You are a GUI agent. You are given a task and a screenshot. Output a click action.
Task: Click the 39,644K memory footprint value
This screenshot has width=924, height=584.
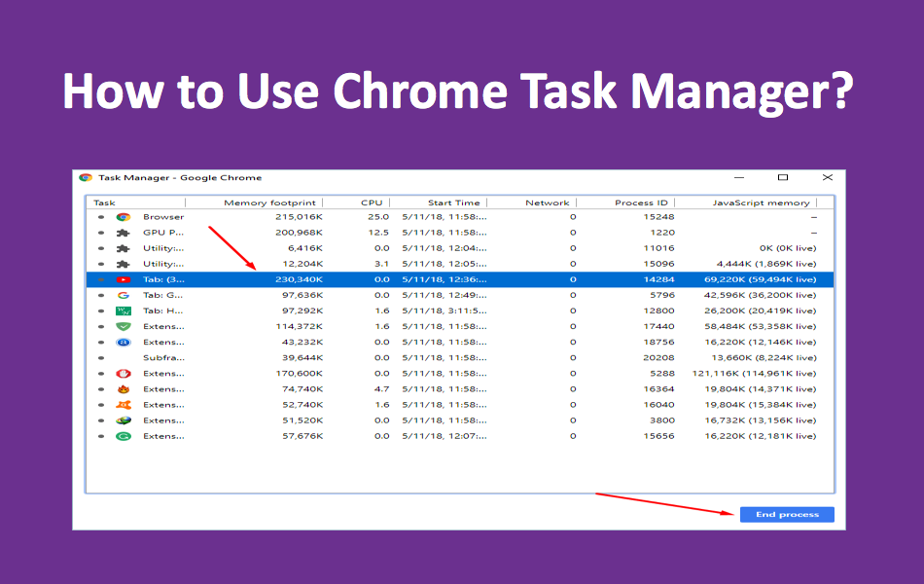click(302, 358)
